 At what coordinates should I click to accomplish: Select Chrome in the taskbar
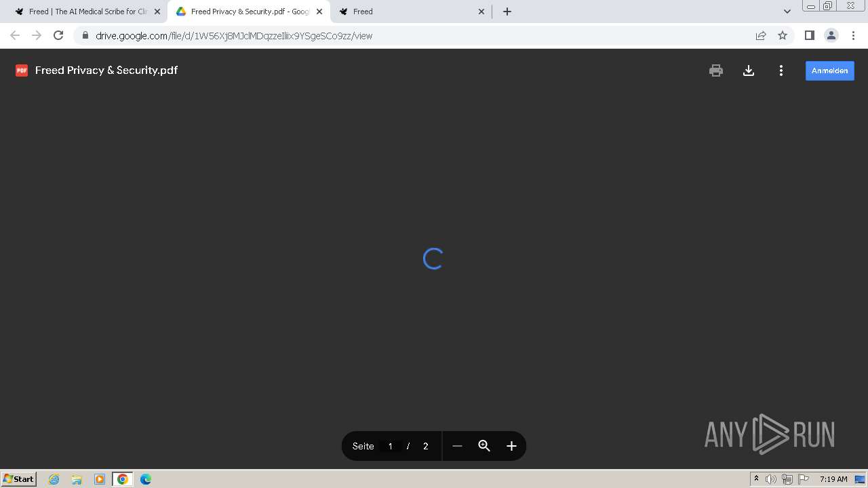(x=123, y=479)
